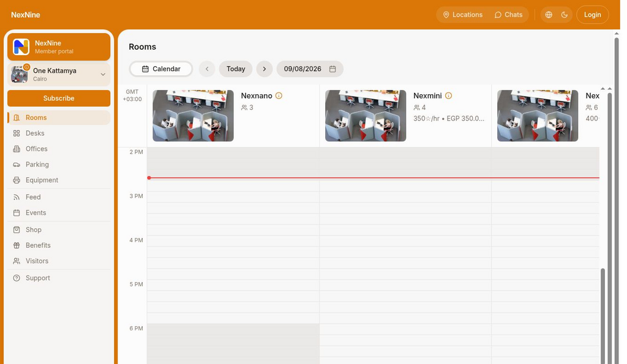Switch view with the Calendar button
This screenshot has width=627, height=364.
(161, 69)
